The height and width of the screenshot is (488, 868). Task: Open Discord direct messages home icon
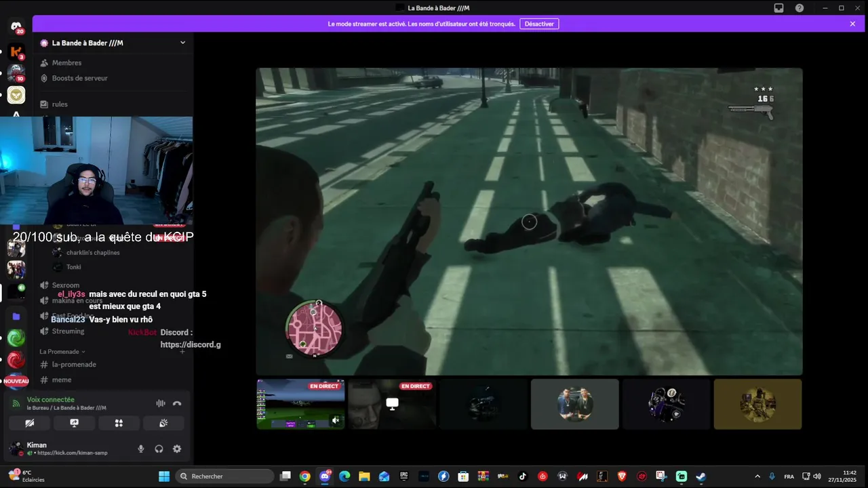16,27
